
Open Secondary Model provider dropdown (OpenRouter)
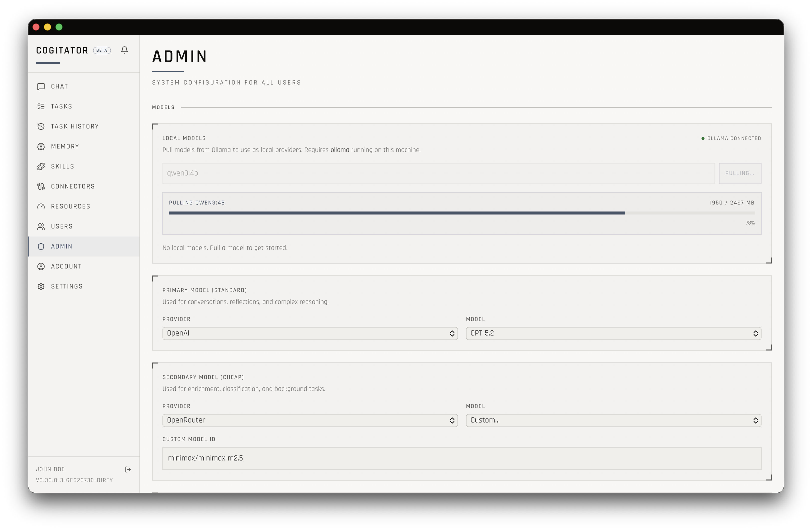pyautogui.click(x=310, y=420)
